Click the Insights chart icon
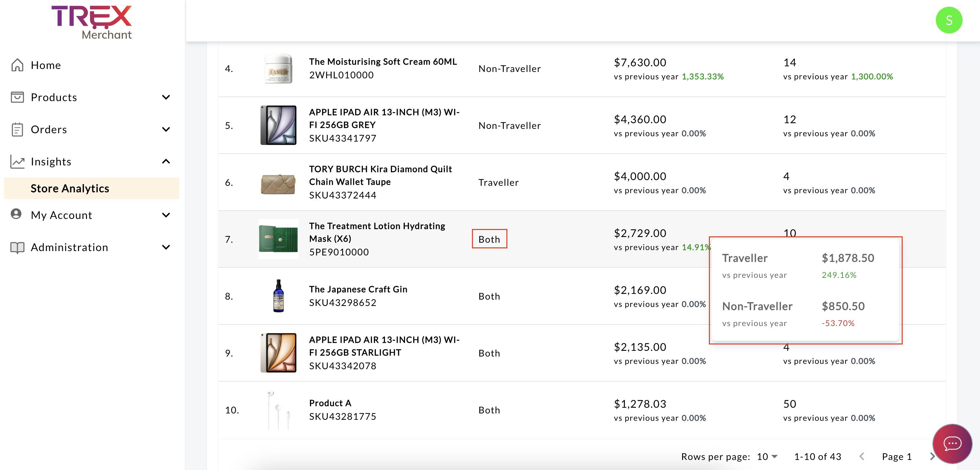980x470 pixels. click(x=17, y=161)
